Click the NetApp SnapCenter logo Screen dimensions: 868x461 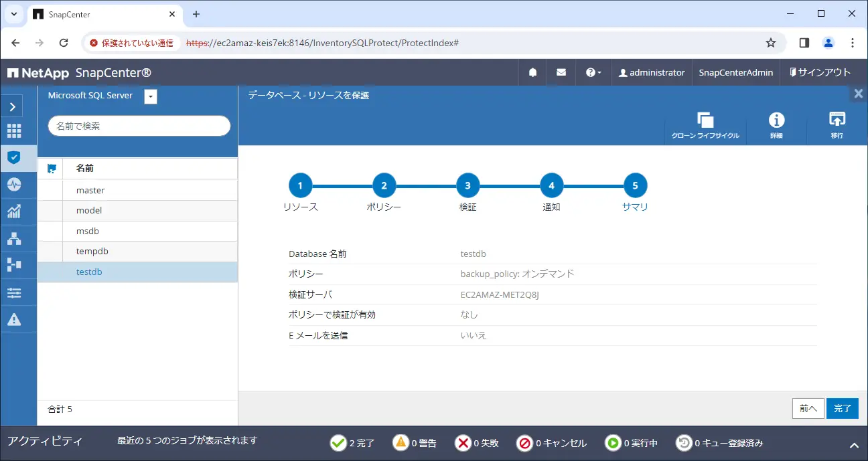coord(79,72)
